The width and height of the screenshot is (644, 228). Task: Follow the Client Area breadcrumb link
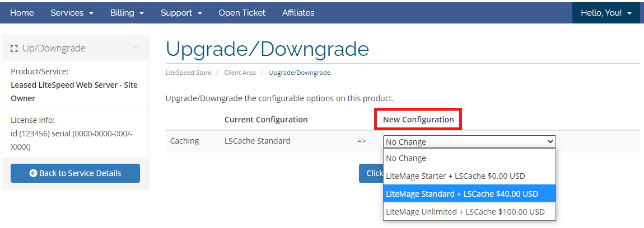click(x=240, y=73)
